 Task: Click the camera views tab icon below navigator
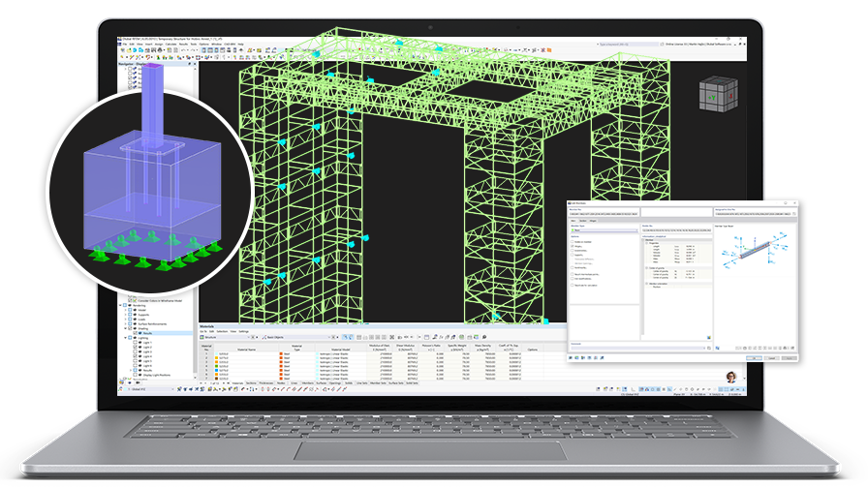click(x=138, y=382)
